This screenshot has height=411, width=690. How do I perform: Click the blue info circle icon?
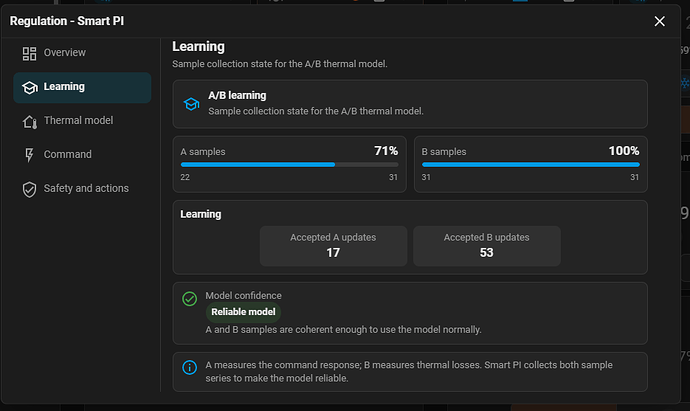click(x=190, y=367)
